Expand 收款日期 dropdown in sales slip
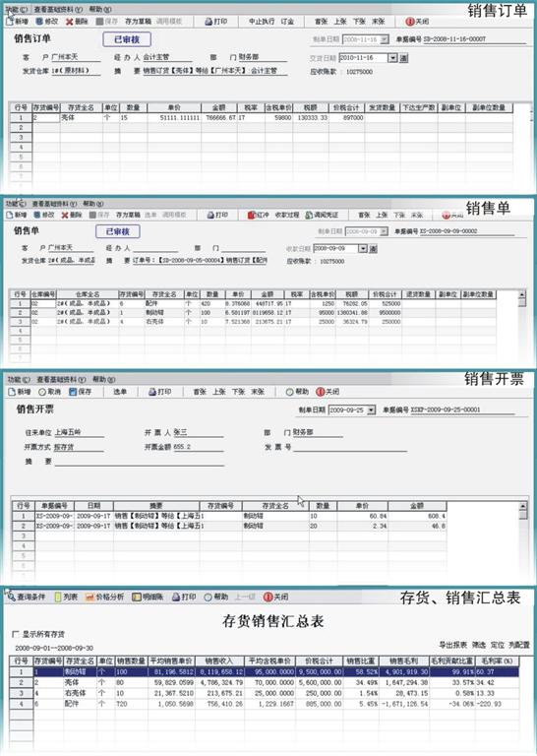 363,249
